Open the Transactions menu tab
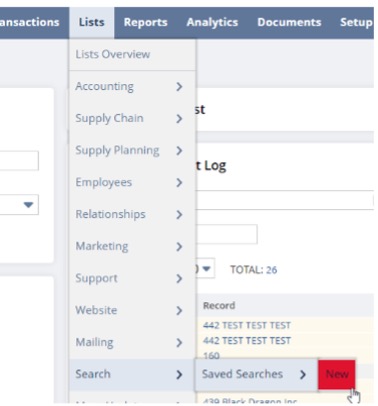The height and width of the screenshot is (406, 378). pyautogui.click(x=30, y=23)
